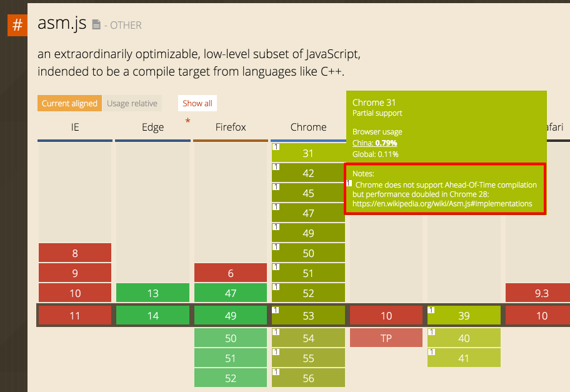Select the Firefox browser column header
Viewport: 570px width, 392px height.
(231, 128)
